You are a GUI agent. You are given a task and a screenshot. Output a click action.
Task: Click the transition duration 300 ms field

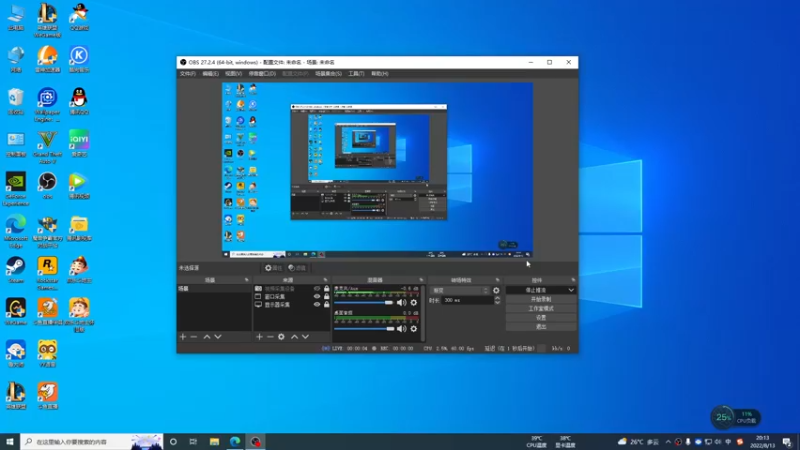point(468,301)
